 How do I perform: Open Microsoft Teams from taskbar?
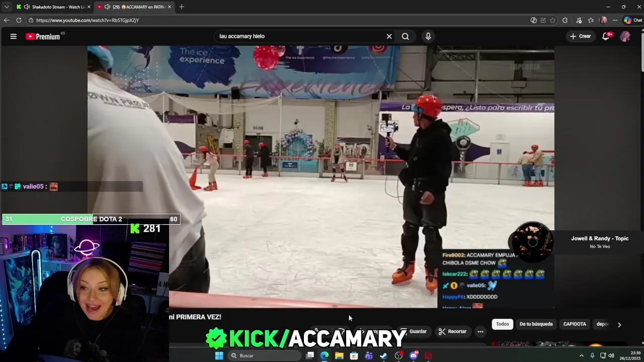[369, 355]
